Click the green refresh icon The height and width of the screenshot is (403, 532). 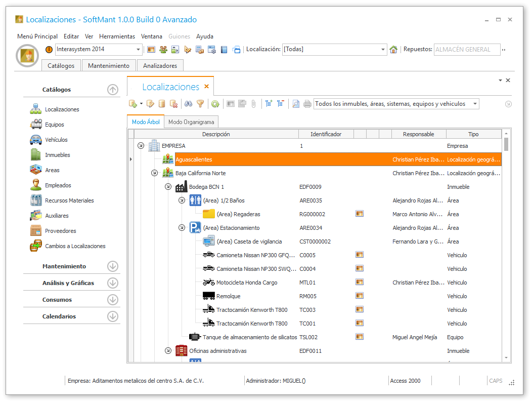point(215,104)
